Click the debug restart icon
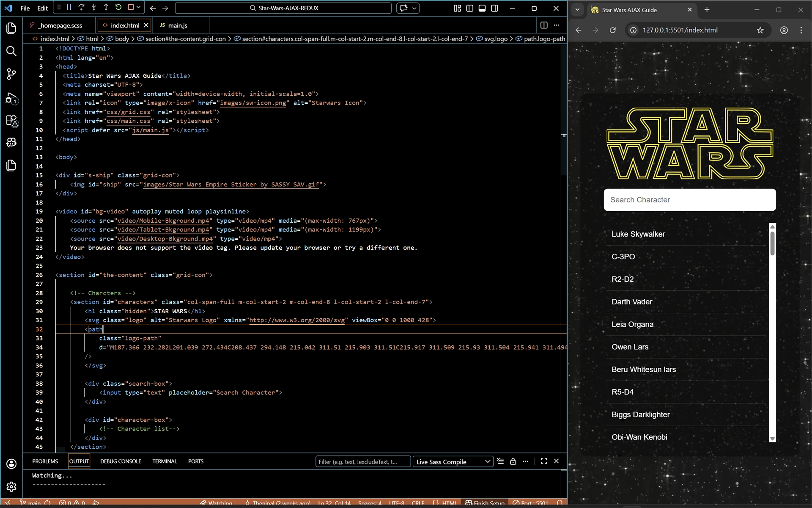 pos(118,8)
